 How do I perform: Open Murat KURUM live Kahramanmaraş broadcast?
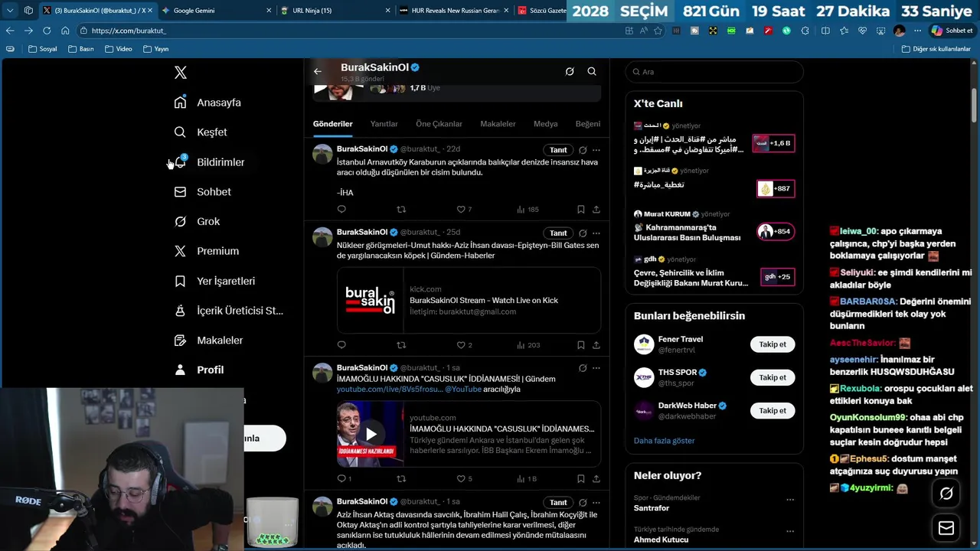click(714, 227)
